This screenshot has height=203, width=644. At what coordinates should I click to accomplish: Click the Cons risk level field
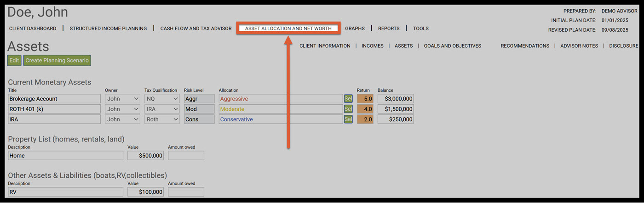point(199,119)
